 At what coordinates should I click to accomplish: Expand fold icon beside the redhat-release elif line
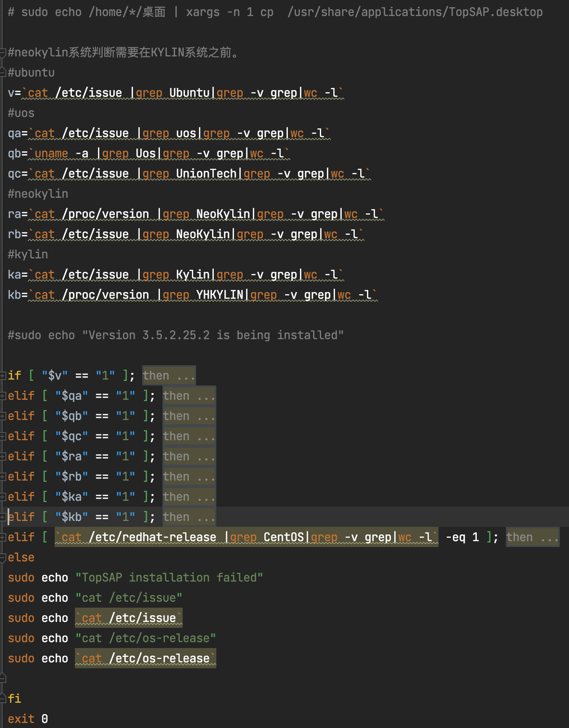3,537
